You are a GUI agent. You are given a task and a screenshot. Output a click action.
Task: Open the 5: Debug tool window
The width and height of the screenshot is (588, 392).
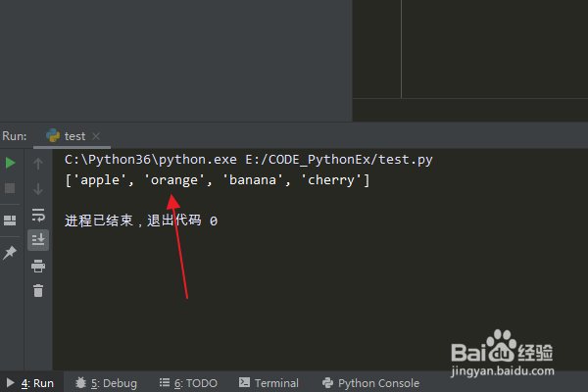coord(106,383)
